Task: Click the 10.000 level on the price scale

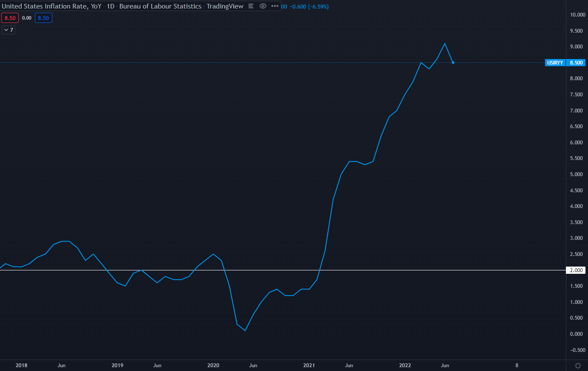Action: 577,15
